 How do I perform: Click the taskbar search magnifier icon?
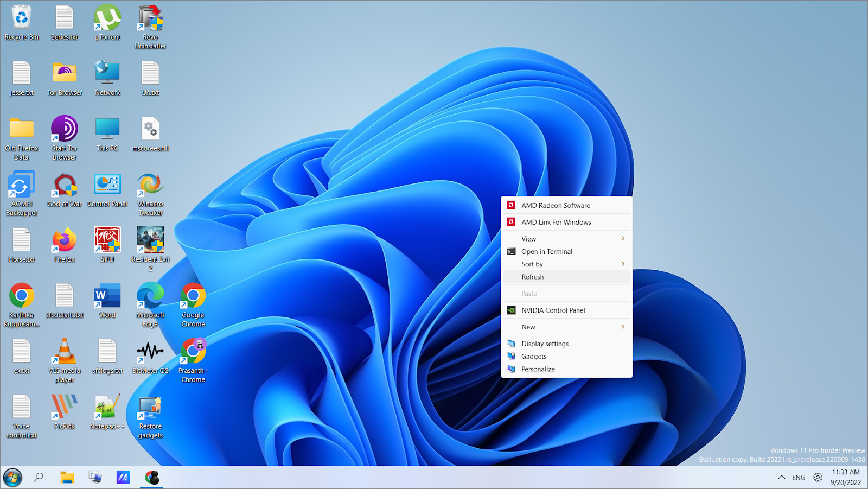pos(39,478)
